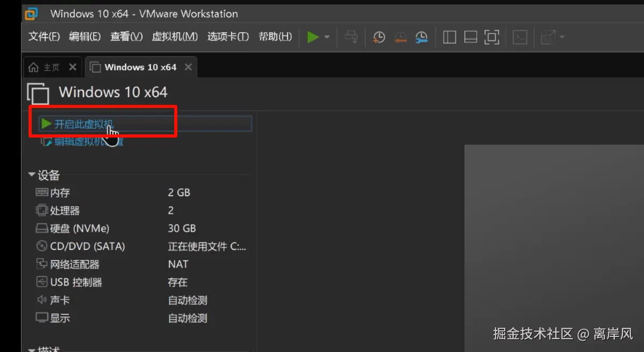Click the memory chip icon beside 内存
The height and width of the screenshot is (352, 644).
42,192
